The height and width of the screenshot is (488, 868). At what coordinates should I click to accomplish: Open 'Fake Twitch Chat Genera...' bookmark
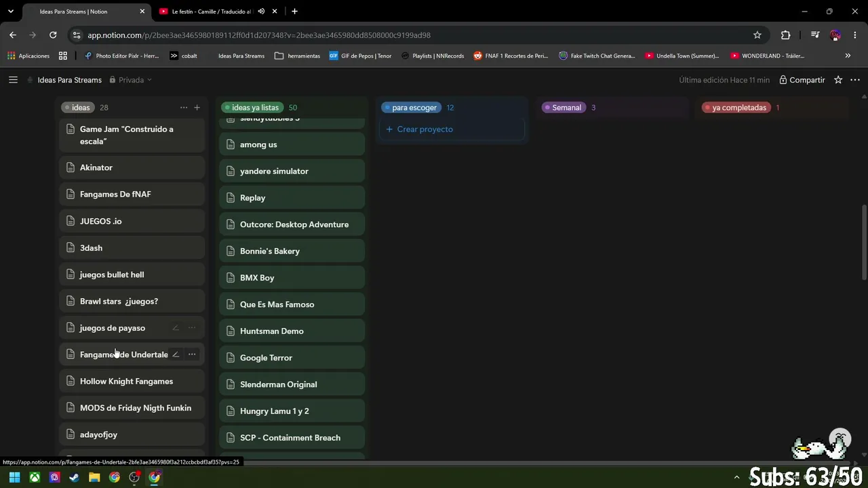tap(597, 56)
